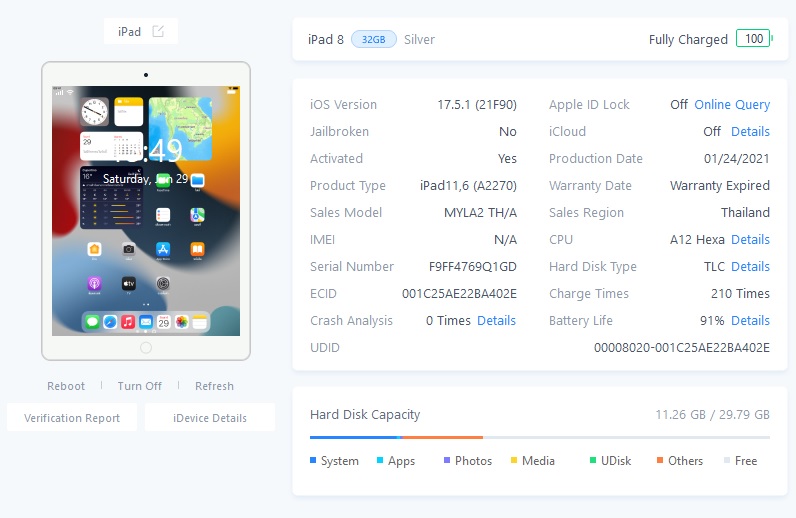Image resolution: width=796 pixels, height=518 pixels.
Task: Open CPU Details link
Action: pos(750,239)
